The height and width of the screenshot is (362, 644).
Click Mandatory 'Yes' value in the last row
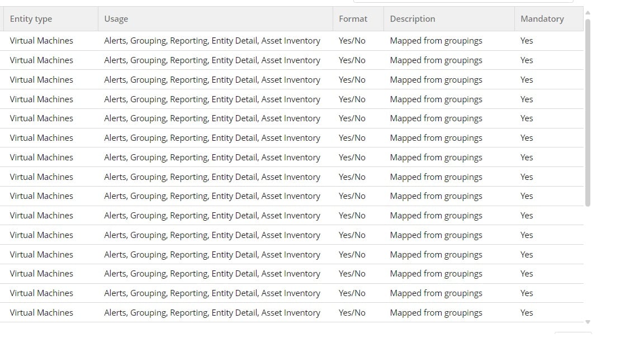(x=527, y=313)
